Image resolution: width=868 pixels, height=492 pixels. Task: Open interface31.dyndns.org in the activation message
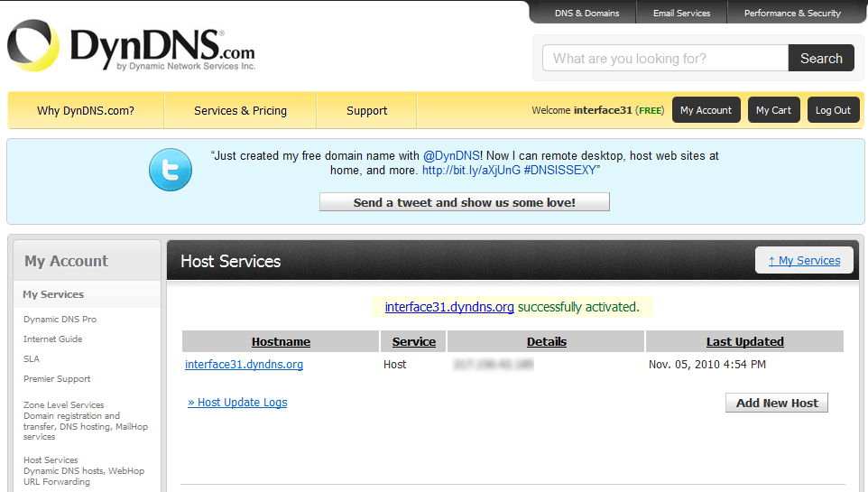click(449, 307)
